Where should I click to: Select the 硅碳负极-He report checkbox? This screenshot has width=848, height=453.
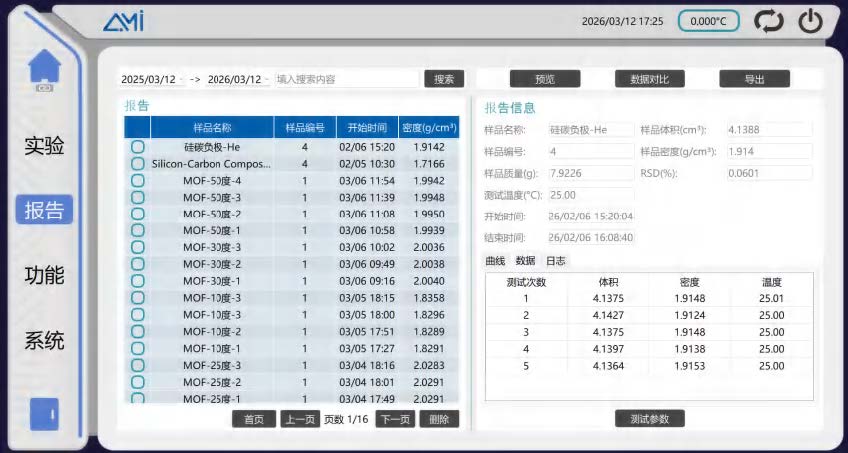coord(138,147)
